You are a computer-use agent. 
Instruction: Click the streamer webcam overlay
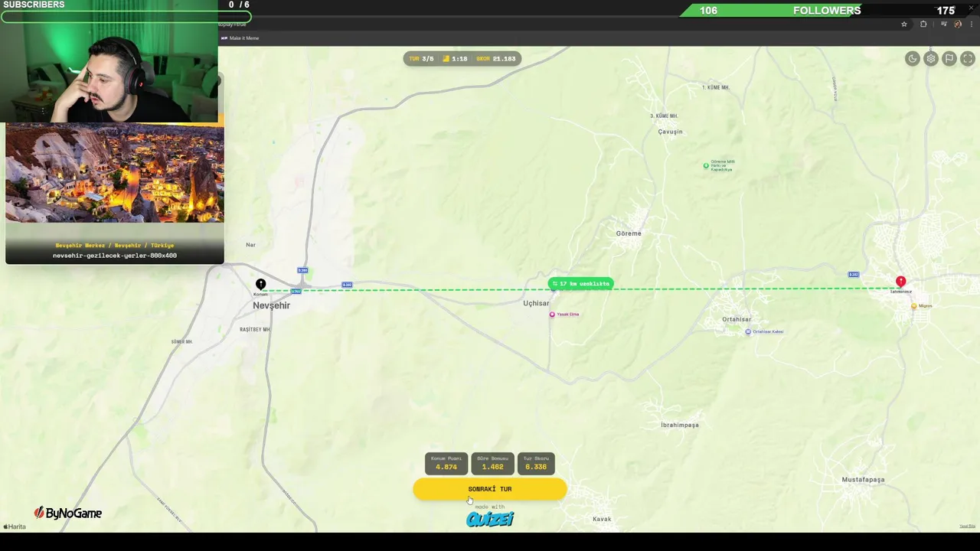pyautogui.click(x=109, y=61)
